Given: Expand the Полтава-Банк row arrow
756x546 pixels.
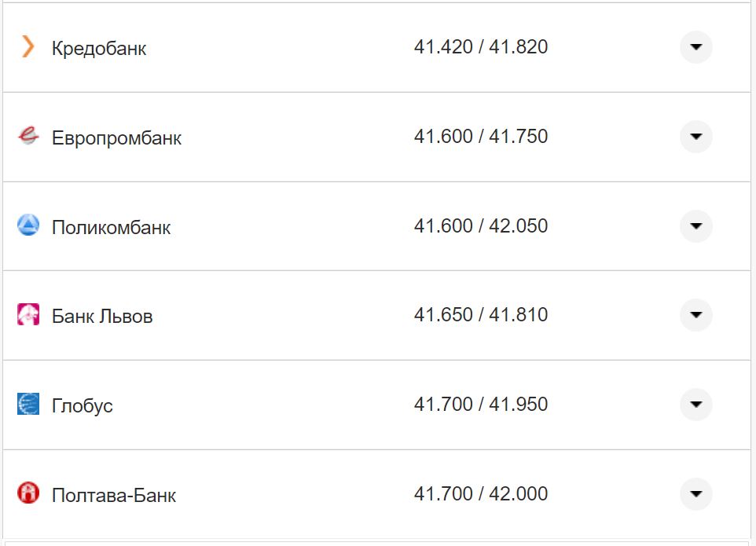Looking at the screenshot, I should [695, 494].
